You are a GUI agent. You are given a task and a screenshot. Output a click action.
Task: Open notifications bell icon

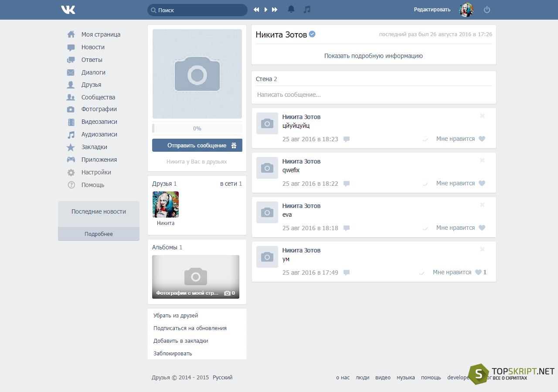pyautogui.click(x=291, y=9)
